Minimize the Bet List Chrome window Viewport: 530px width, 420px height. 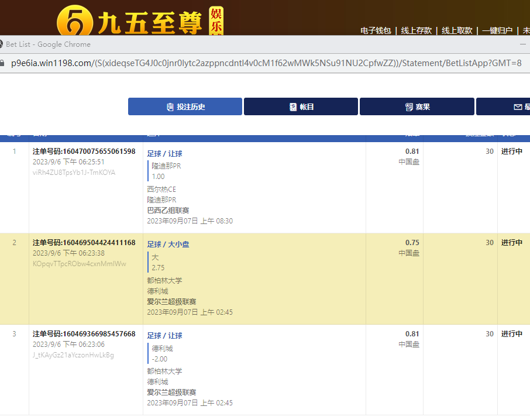point(522,44)
